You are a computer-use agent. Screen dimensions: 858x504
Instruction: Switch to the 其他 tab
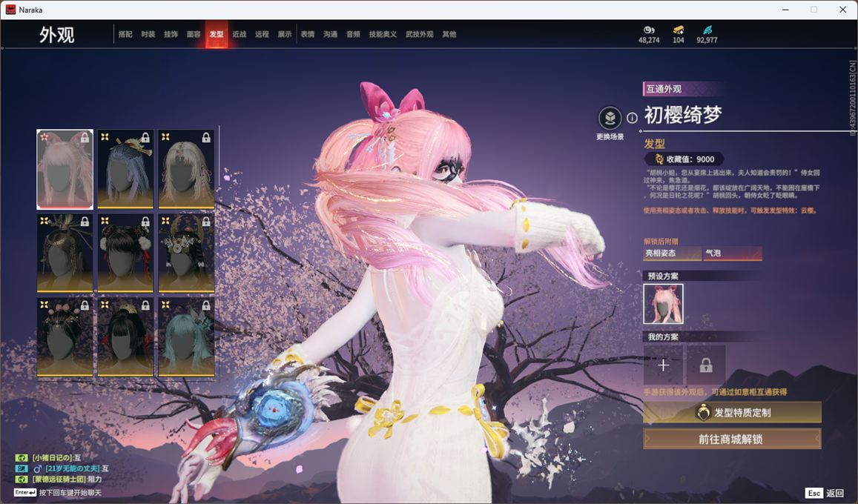point(449,34)
